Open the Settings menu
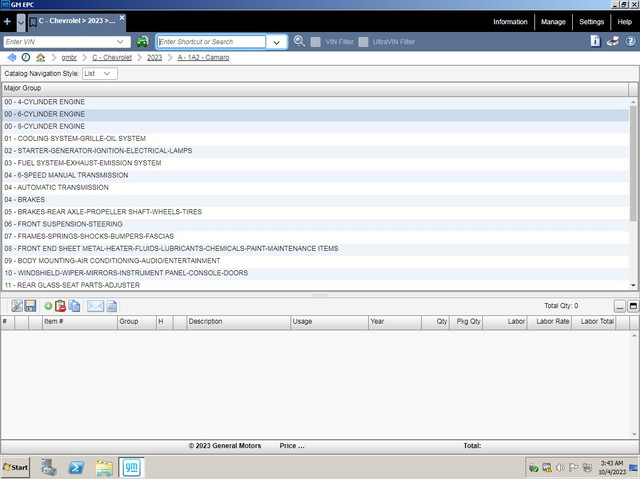 [x=591, y=22]
